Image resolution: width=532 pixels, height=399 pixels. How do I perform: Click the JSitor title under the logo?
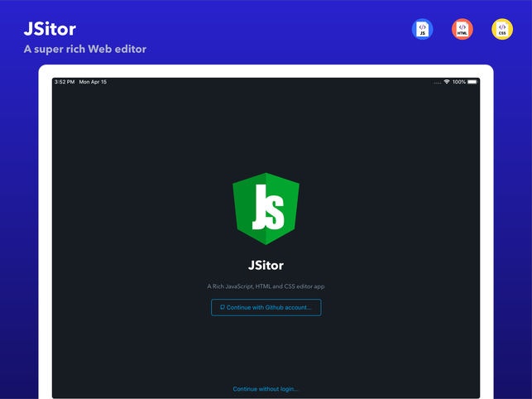coord(266,265)
